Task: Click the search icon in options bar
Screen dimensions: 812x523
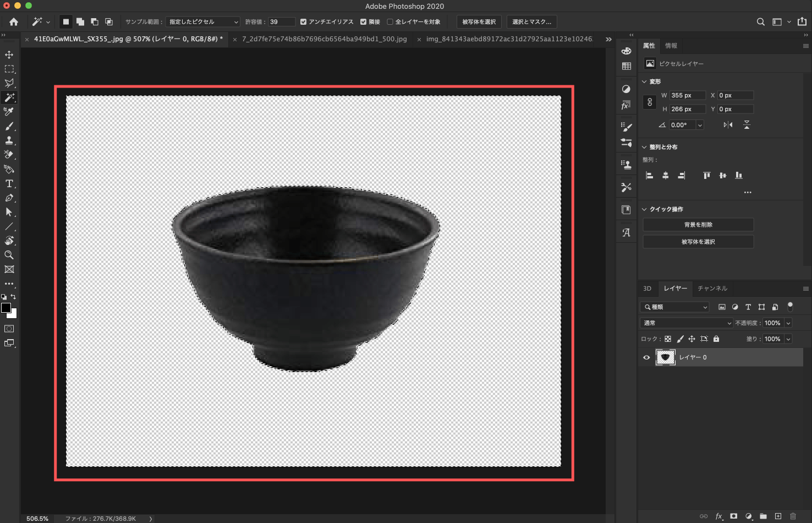Action: point(760,22)
